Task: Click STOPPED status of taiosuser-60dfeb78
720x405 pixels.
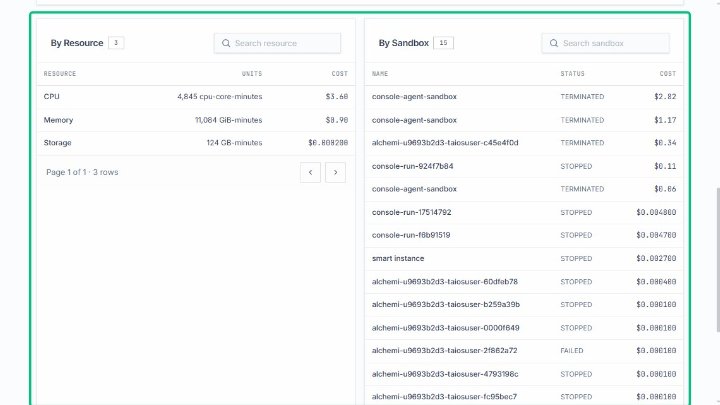Action: tap(576, 281)
